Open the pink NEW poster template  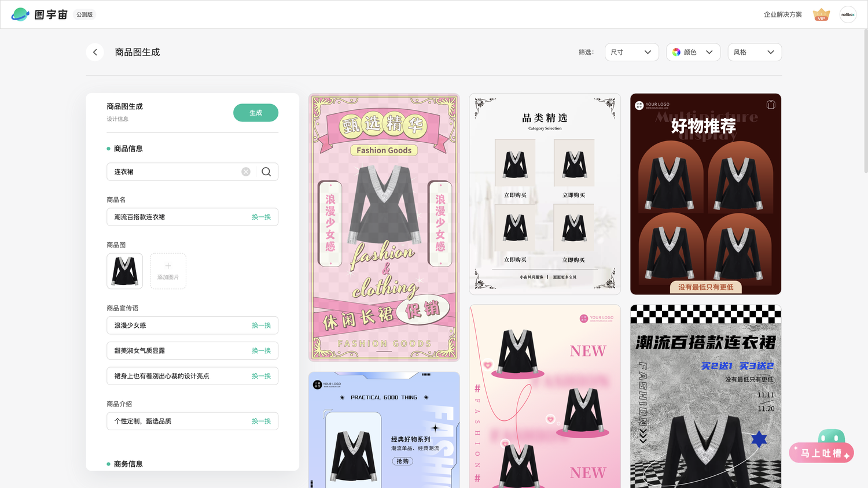pyautogui.click(x=545, y=397)
